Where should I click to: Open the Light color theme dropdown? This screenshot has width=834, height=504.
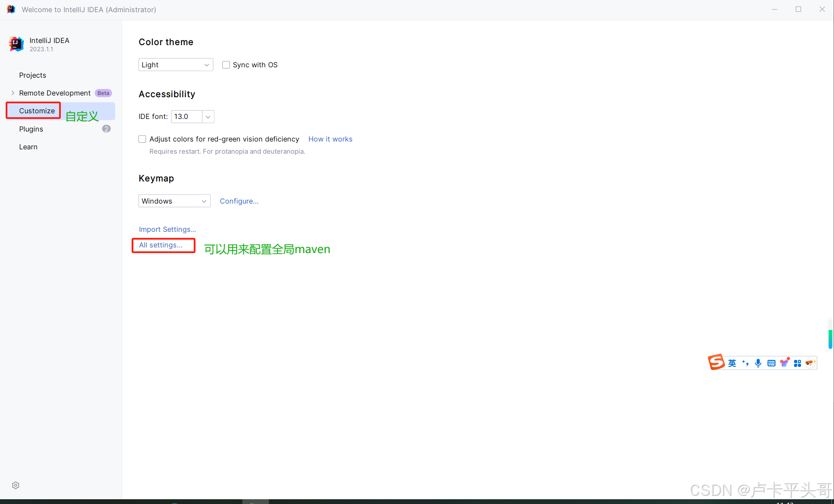pyautogui.click(x=176, y=65)
